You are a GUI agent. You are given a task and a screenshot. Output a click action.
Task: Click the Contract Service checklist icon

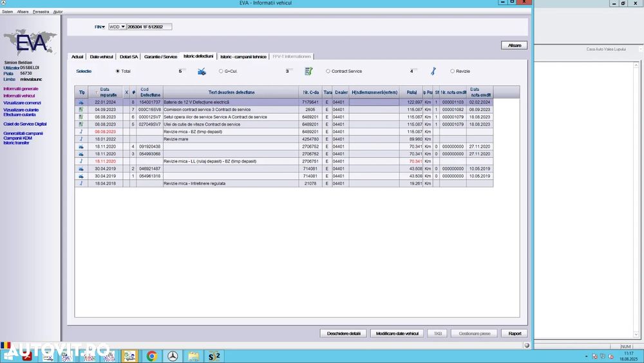pyautogui.click(x=308, y=72)
